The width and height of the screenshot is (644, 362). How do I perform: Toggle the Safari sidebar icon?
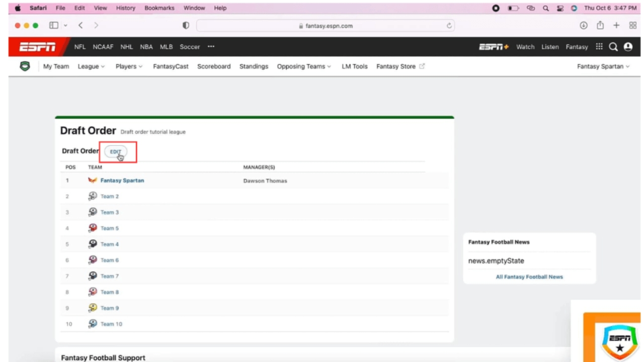click(x=54, y=26)
